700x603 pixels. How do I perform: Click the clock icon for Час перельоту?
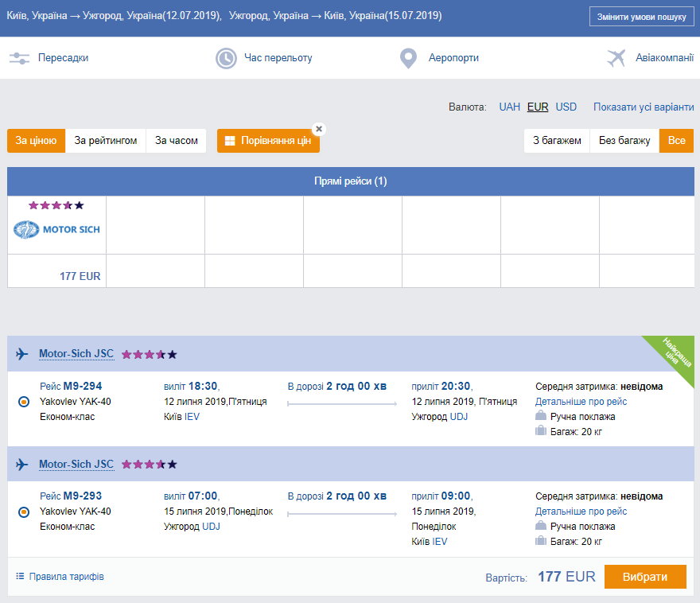pyautogui.click(x=227, y=58)
